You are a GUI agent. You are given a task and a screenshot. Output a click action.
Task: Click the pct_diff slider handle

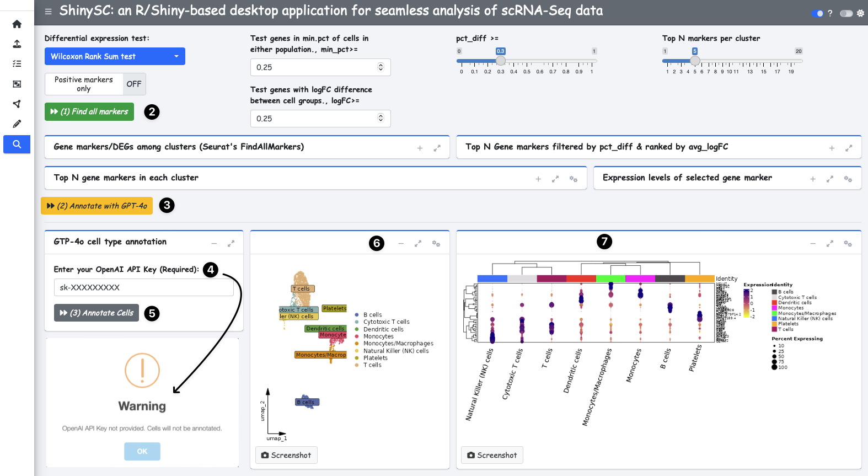501,61
